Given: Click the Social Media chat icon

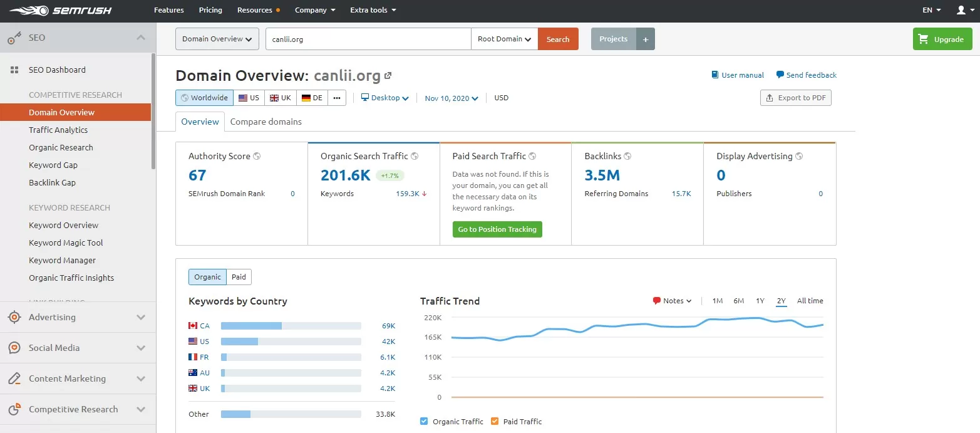Looking at the screenshot, I should 14,348.
